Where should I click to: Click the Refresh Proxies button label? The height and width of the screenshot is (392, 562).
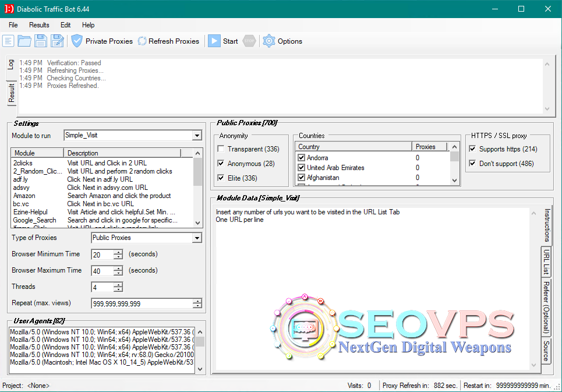point(174,41)
